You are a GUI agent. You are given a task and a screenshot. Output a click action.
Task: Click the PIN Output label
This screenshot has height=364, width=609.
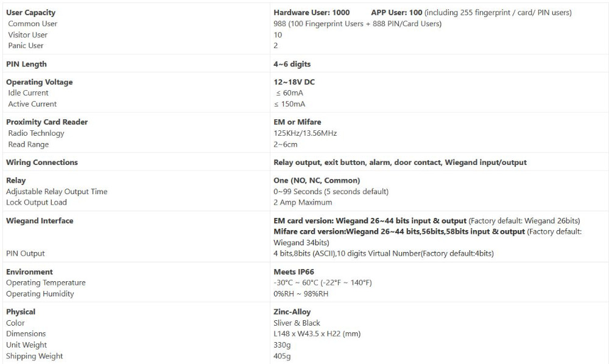(26, 253)
